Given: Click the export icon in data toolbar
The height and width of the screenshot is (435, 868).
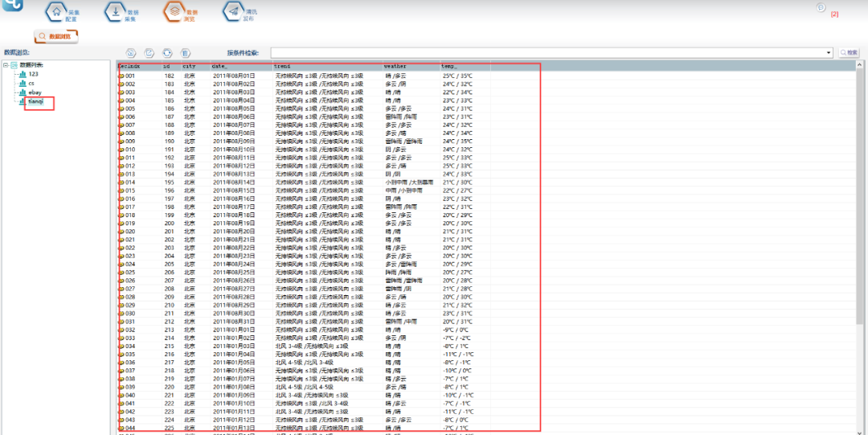Looking at the screenshot, I should point(149,52).
